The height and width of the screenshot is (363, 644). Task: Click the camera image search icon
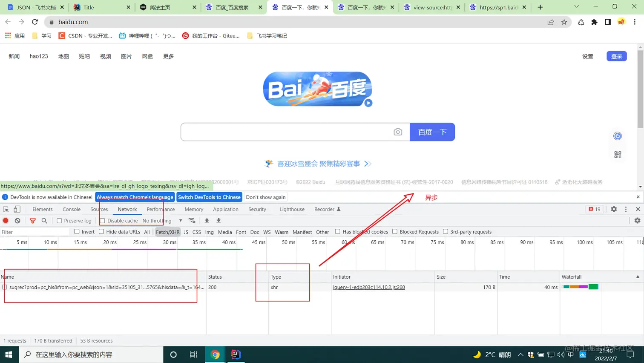click(398, 132)
